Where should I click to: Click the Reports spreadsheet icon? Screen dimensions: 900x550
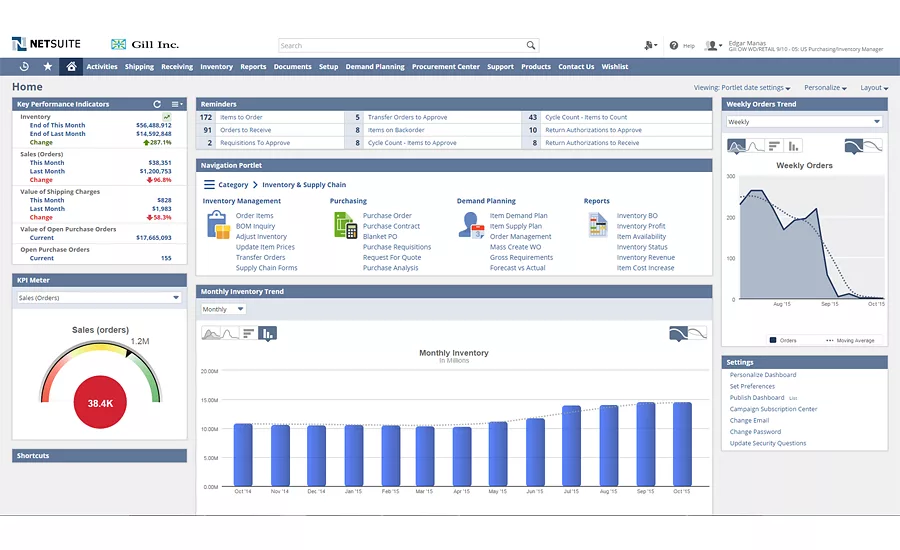point(598,225)
